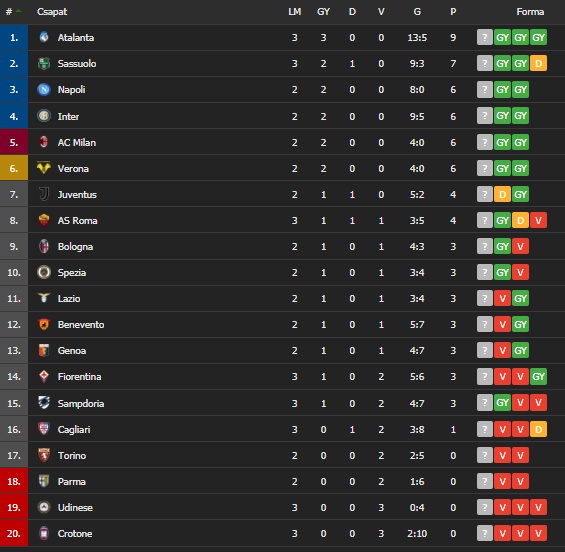Viewport: 565px width, 552px height.
Task: Select the red 18. position marker for Parma
Action: [x=14, y=481]
